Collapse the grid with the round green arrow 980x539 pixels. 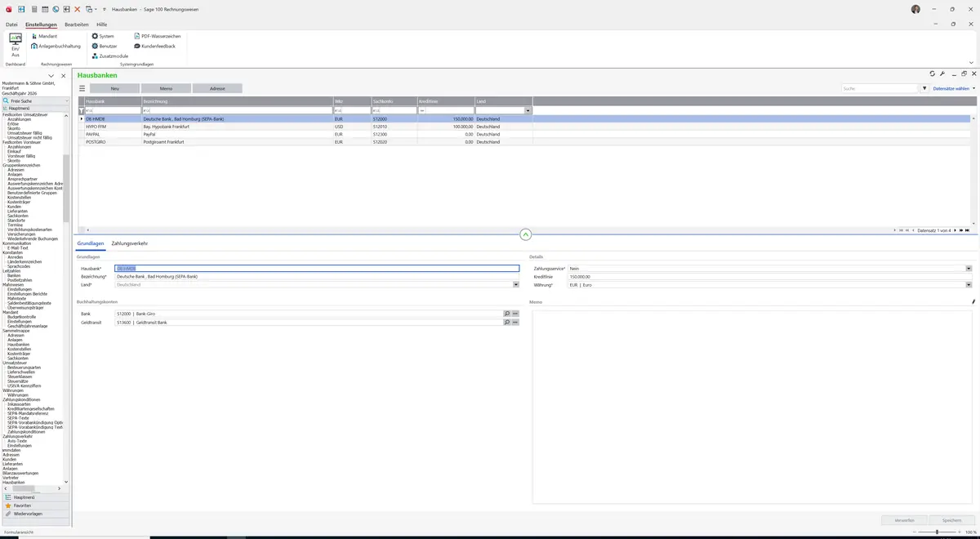(525, 234)
